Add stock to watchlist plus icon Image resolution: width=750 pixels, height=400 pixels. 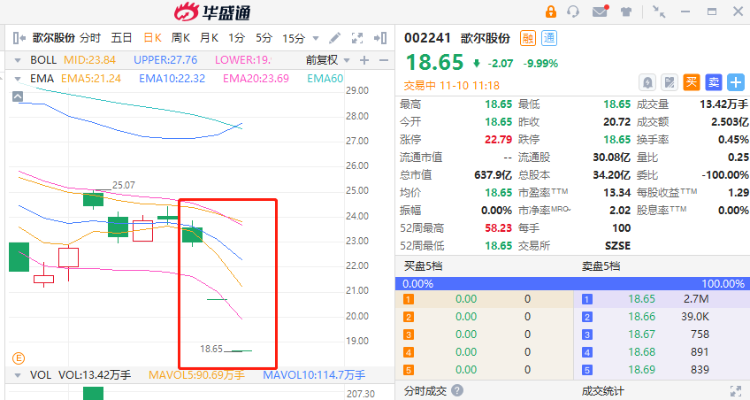pyautogui.click(x=736, y=82)
